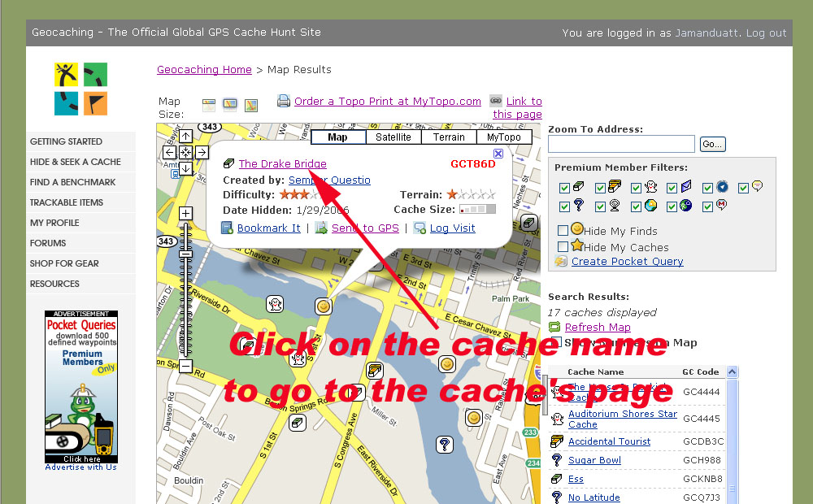Viewport: 813px width, 504px height.
Task: Click the printer icon beside Order a Topo Print
Action: coord(283,101)
